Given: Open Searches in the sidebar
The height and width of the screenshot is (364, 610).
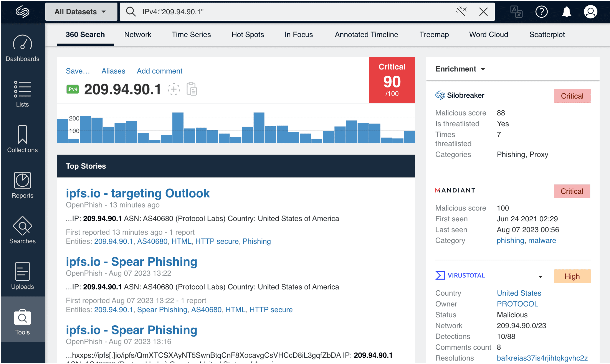Looking at the screenshot, I should coord(22,231).
